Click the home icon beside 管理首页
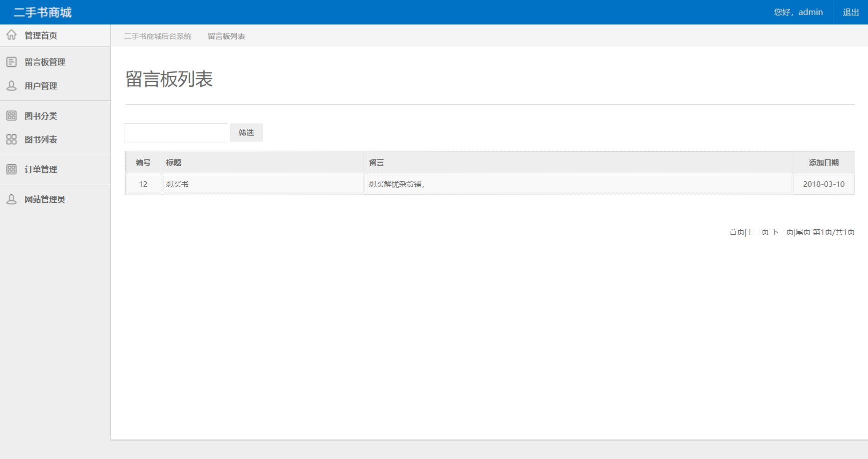868x459 pixels. pyautogui.click(x=11, y=35)
